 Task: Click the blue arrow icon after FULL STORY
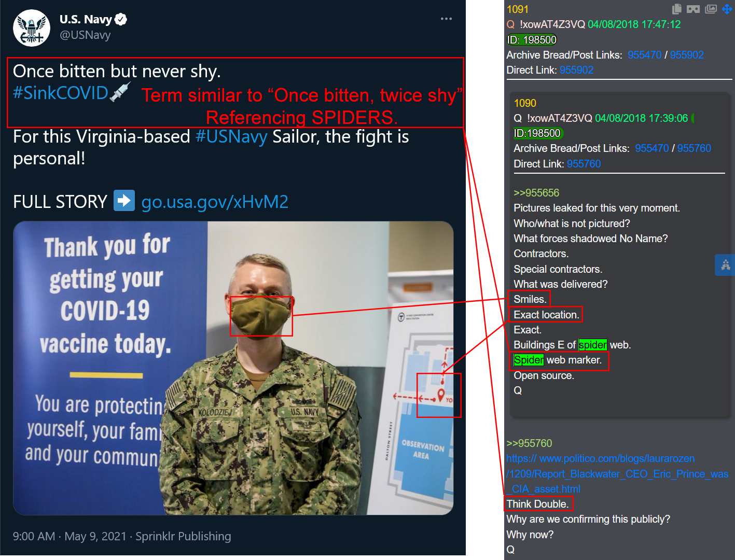point(124,201)
